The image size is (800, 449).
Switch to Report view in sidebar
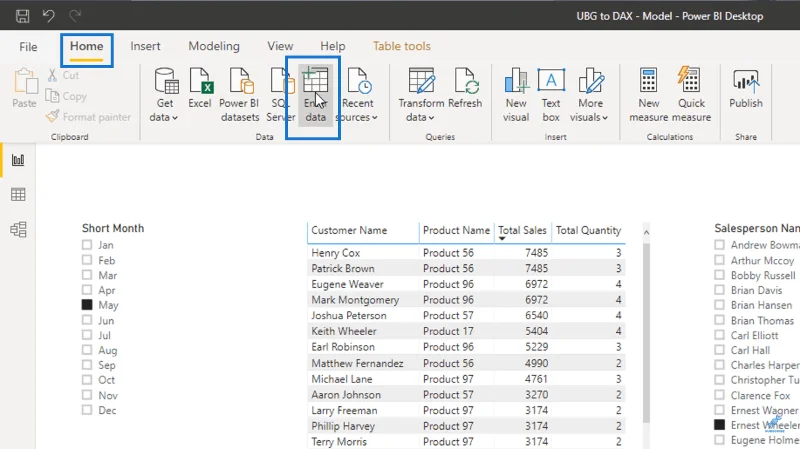pos(18,160)
